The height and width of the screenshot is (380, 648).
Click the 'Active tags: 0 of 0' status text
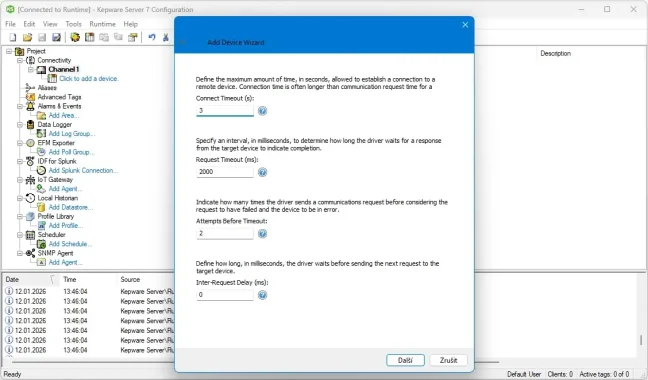604,374
